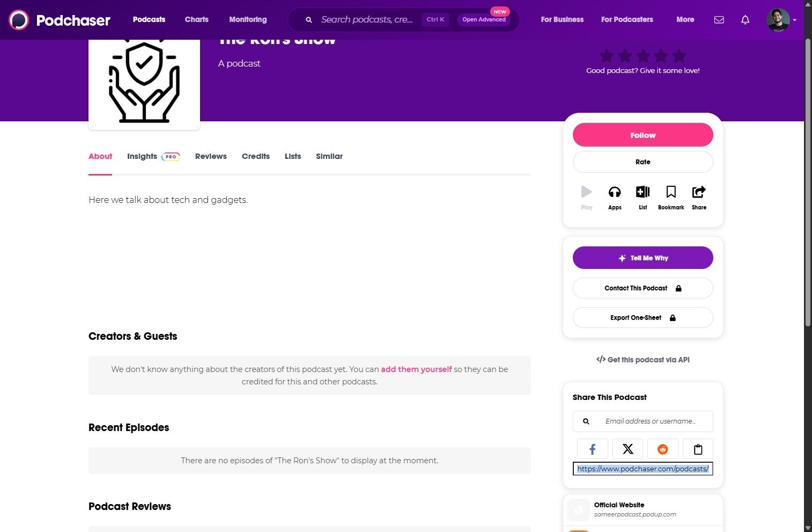The height and width of the screenshot is (532, 812).
Task: Rate the podcast five stars
Action: point(679,56)
